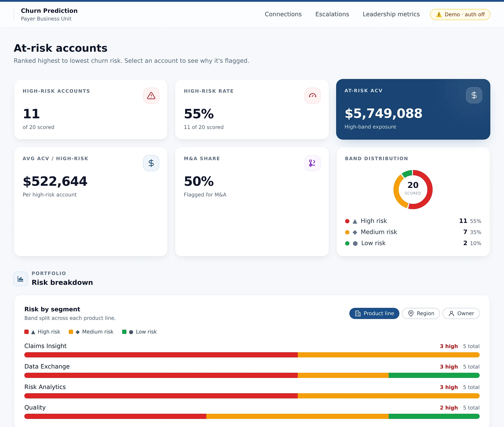Click the Risk Analytics segment bar
504x427 pixels.
(252, 396)
